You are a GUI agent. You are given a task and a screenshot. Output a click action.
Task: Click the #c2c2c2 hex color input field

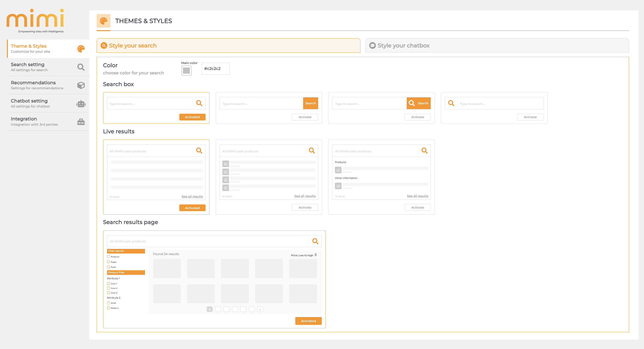tap(215, 69)
